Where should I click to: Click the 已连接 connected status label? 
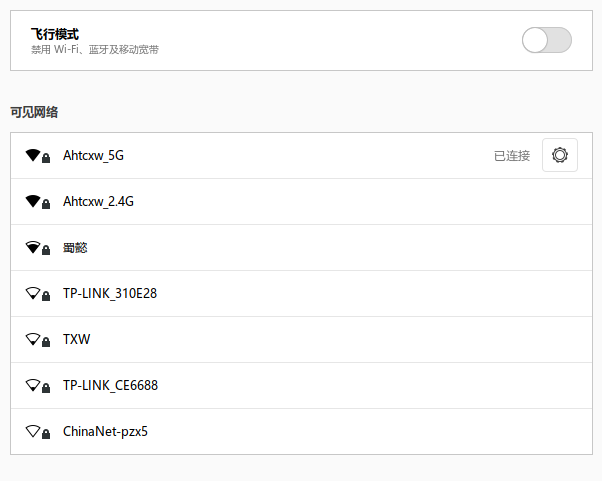pos(512,156)
